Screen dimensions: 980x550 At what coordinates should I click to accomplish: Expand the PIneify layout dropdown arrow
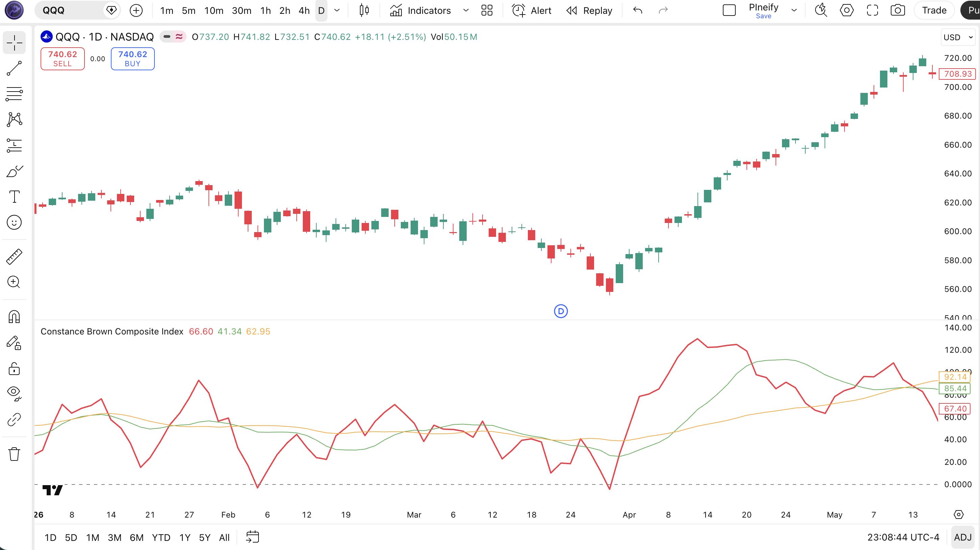(794, 10)
